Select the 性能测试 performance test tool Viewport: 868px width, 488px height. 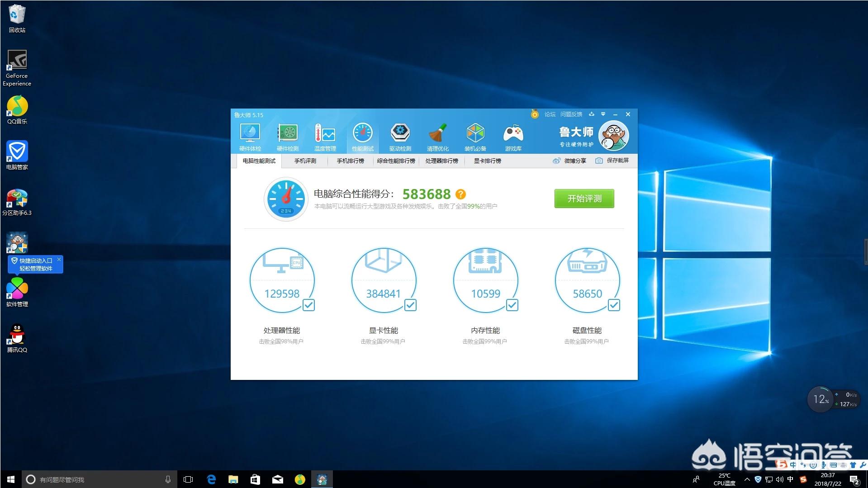click(363, 137)
